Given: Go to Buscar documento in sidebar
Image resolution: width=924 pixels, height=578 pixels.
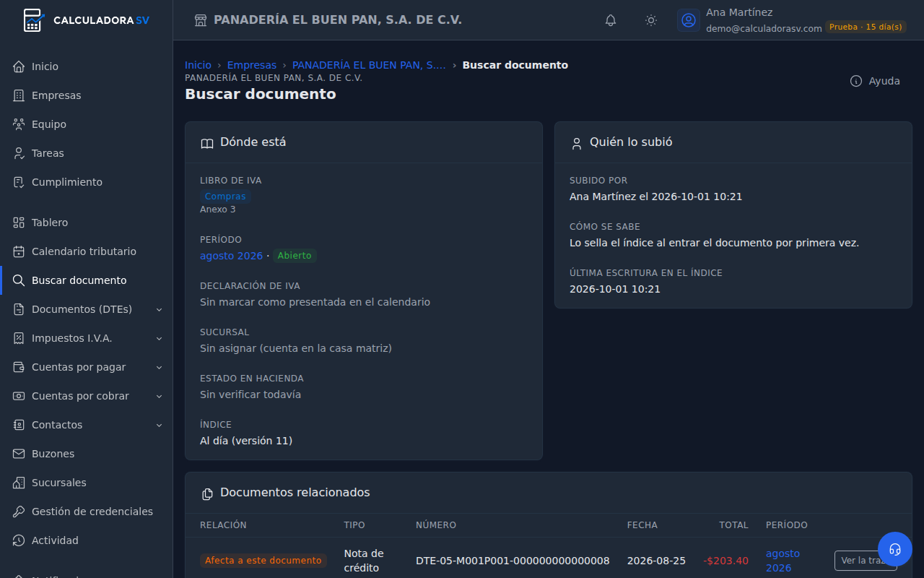Looking at the screenshot, I should point(87,280).
